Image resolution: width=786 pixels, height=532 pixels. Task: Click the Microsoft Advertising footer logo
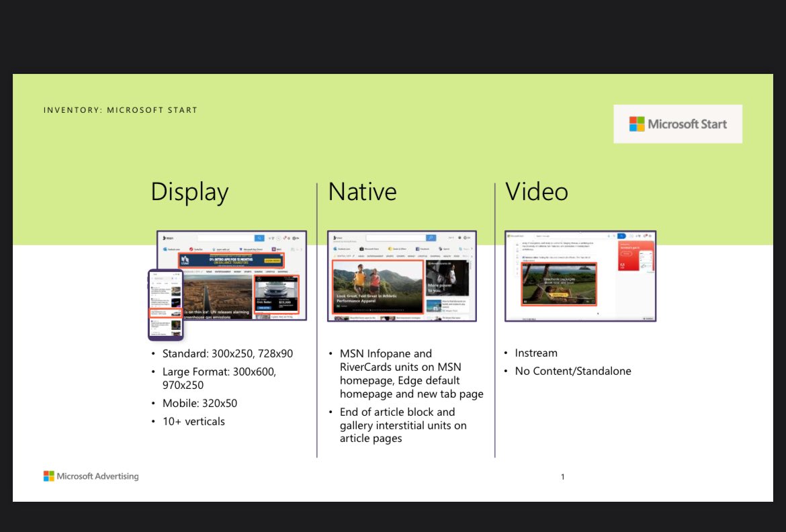pos(91,476)
